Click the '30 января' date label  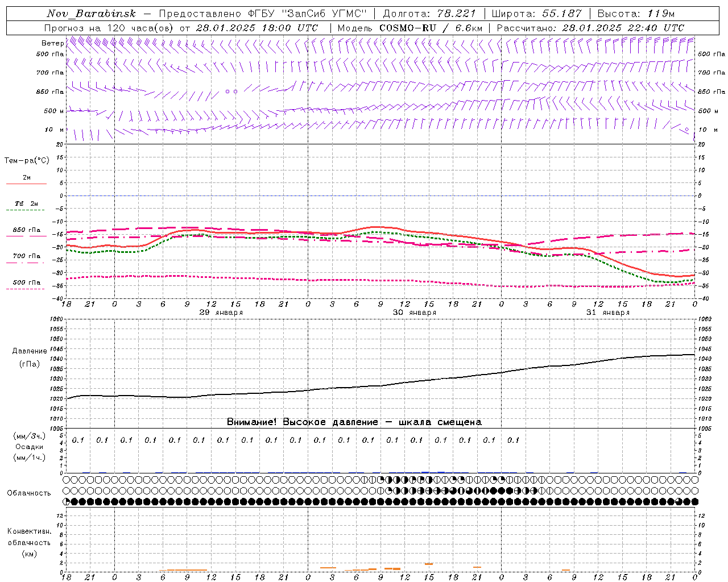pyautogui.click(x=415, y=313)
